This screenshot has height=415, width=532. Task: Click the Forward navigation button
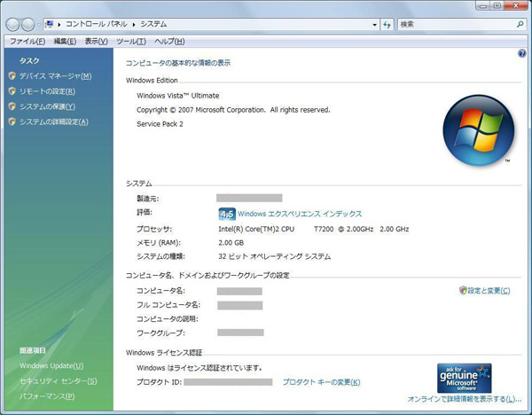pos(27,25)
